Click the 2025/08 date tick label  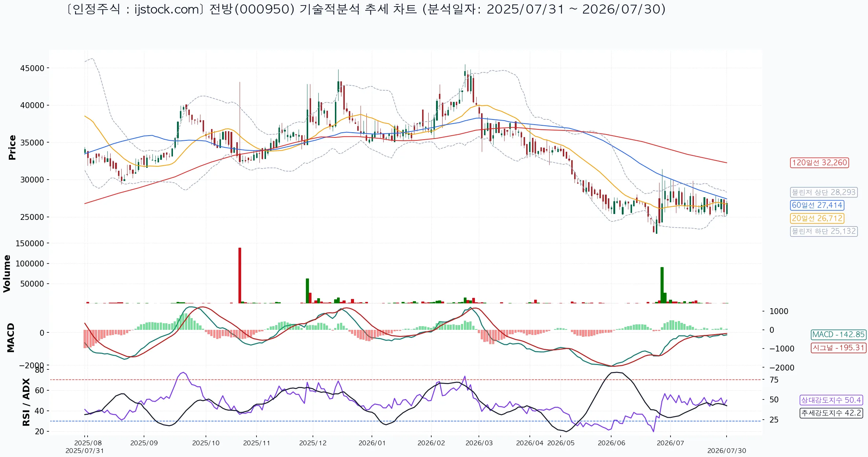click(x=88, y=443)
